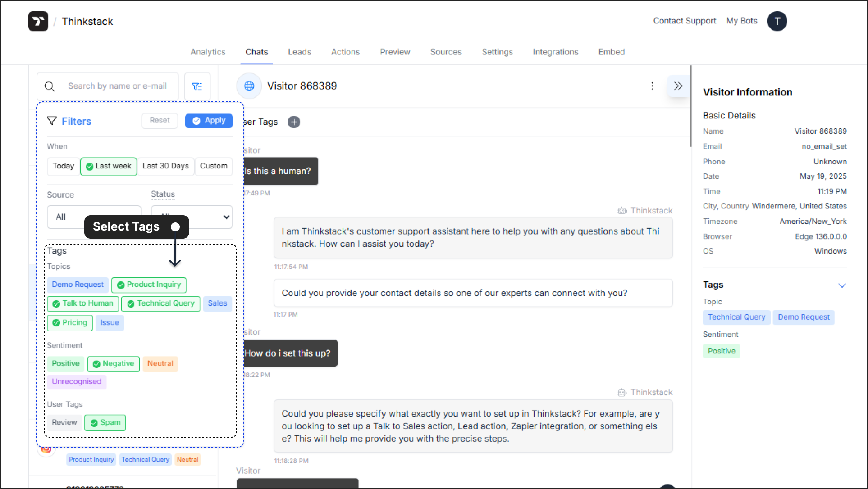The image size is (868, 489).
Task: Click the Contact Support link
Action: [685, 21]
